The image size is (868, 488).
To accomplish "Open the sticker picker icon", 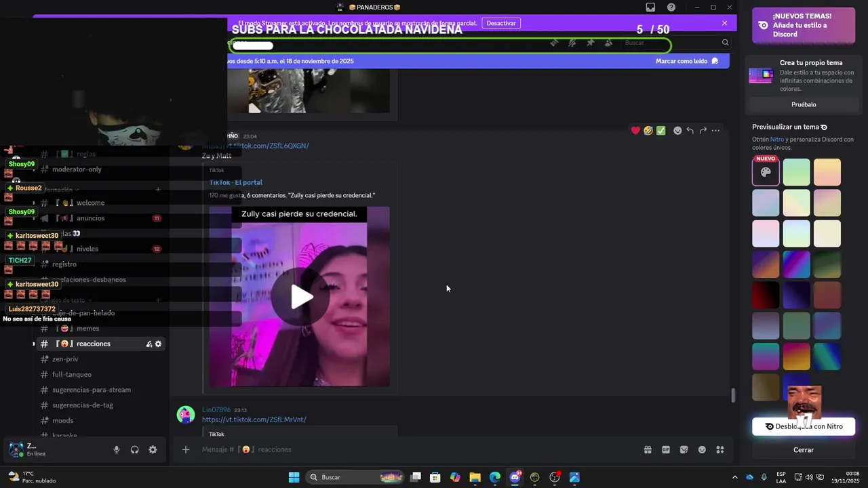I will tap(684, 449).
